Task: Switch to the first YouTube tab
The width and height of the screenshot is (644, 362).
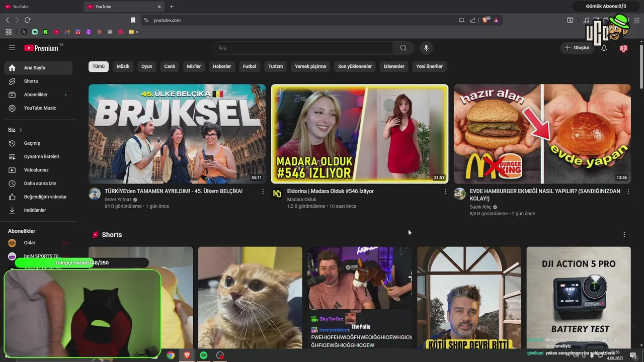Action: pos(41,7)
